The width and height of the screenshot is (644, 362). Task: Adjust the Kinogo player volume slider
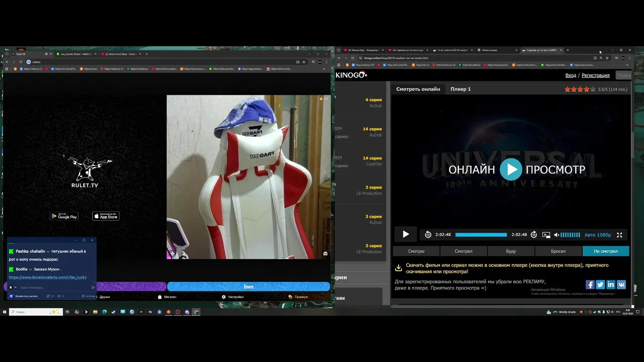point(570,235)
